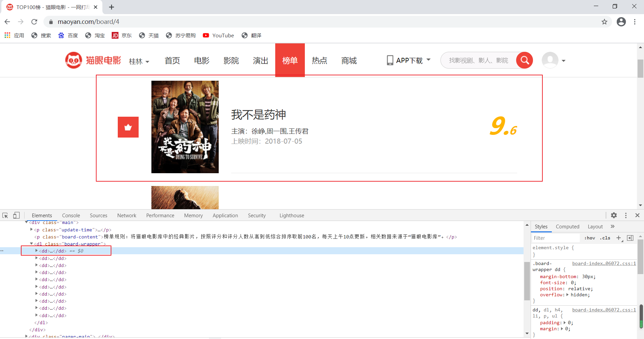
Task: Open the 应用 apps bookmark
Action: coord(14,35)
